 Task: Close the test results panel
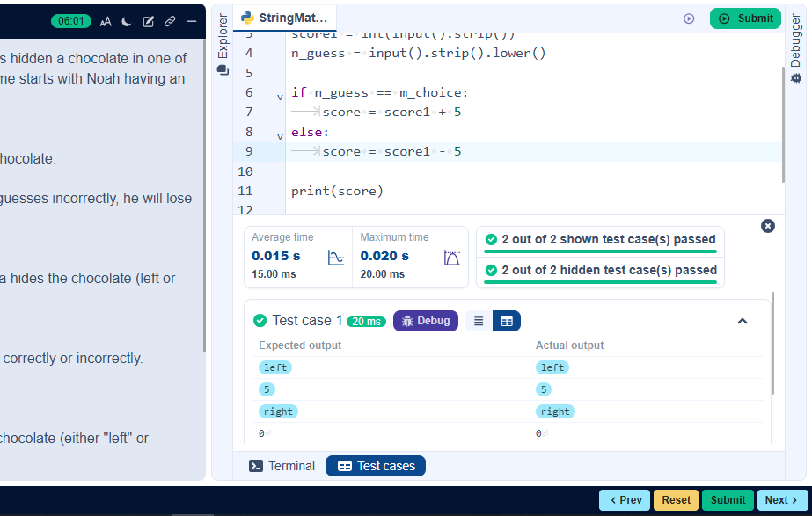768,226
